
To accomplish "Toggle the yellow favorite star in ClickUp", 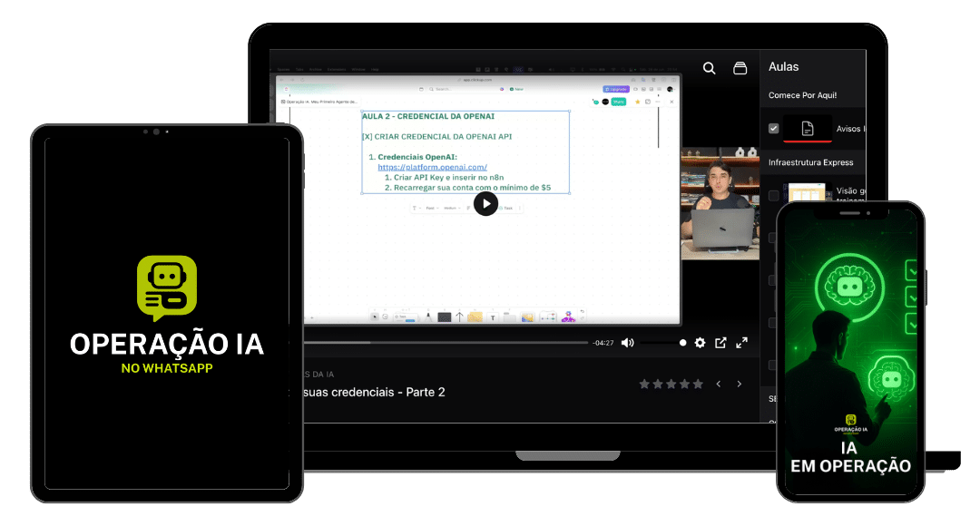I will pos(637,102).
